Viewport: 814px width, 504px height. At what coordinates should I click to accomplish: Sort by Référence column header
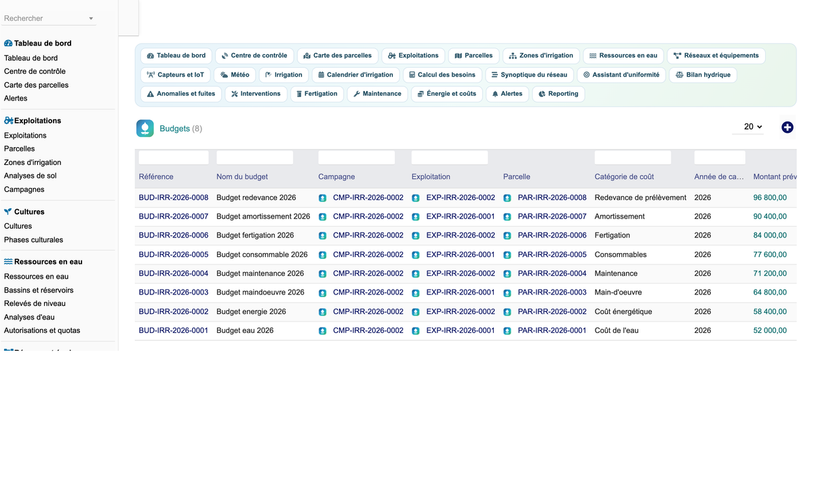click(156, 177)
